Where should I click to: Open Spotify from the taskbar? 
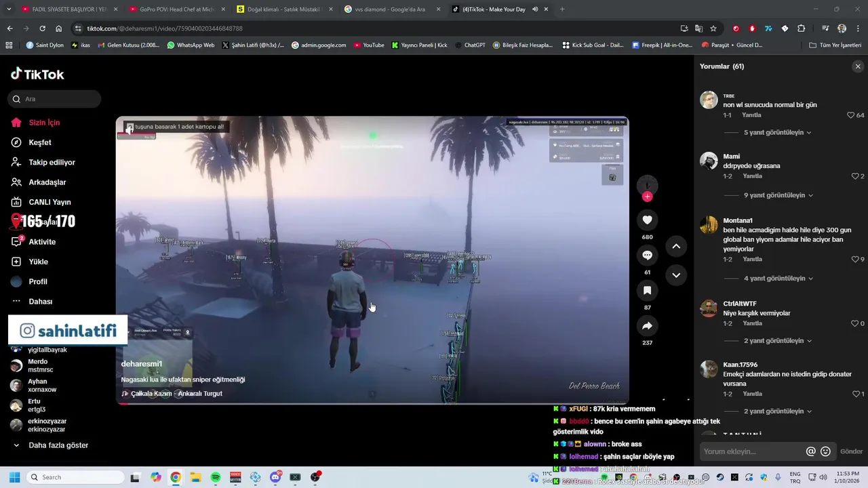[216, 477]
